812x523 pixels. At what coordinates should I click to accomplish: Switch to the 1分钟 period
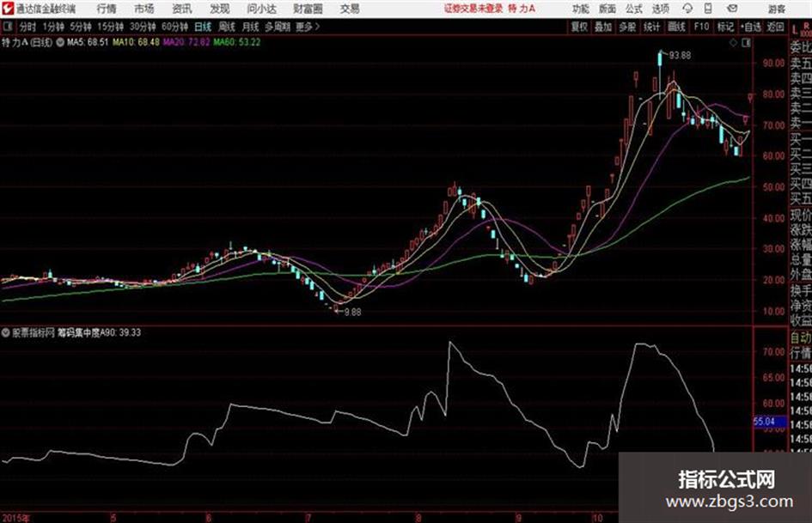point(53,27)
